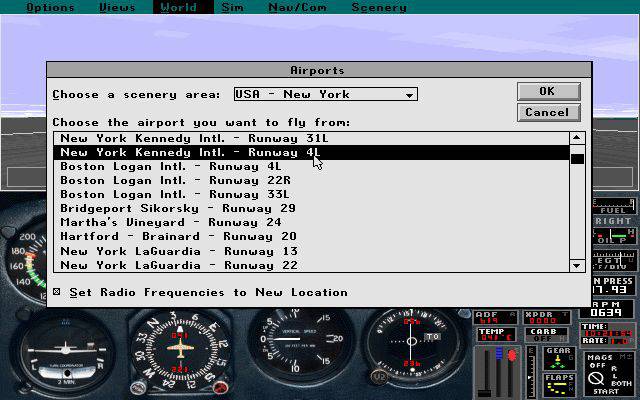Click the XPDR transponder display

point(547,318)
